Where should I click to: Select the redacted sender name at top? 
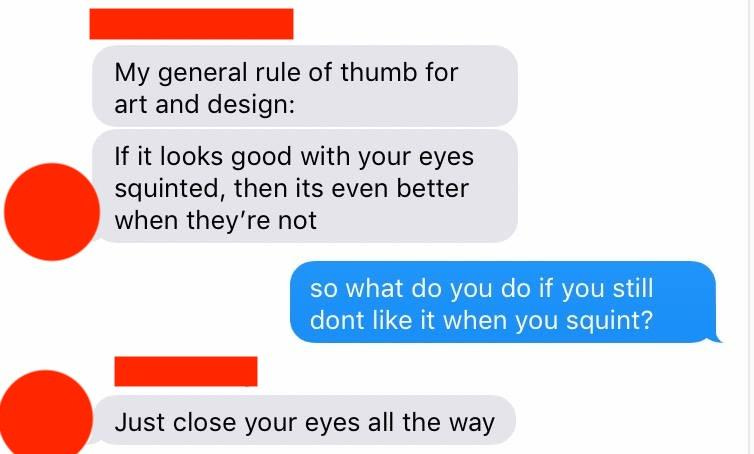[191, 24]
